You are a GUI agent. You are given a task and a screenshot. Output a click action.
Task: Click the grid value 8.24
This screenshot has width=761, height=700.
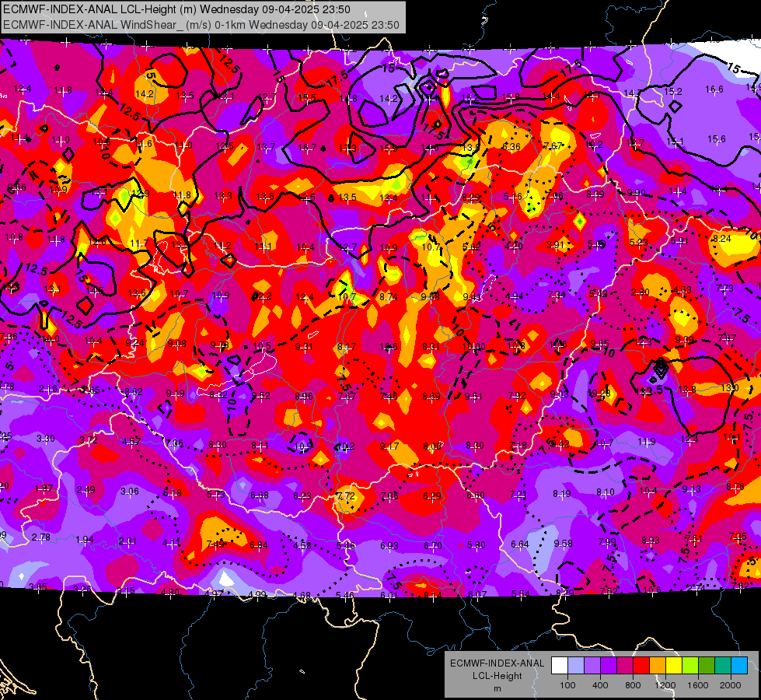[x=721, y=238]
